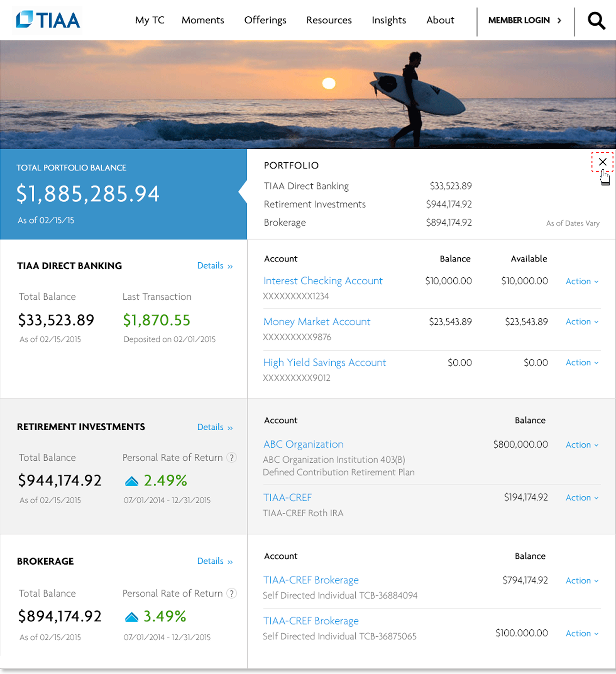The width and height of the screenshot is (616, 674).
Task: Select the Insights menu item
Action: click(388, 20)
